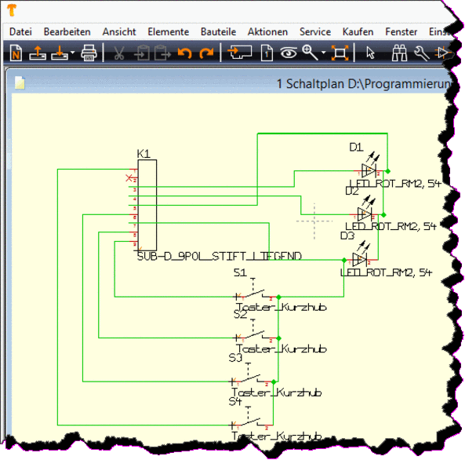
Task: Click the junction dot at D1 cathode
Action: [x=387, y=171]
